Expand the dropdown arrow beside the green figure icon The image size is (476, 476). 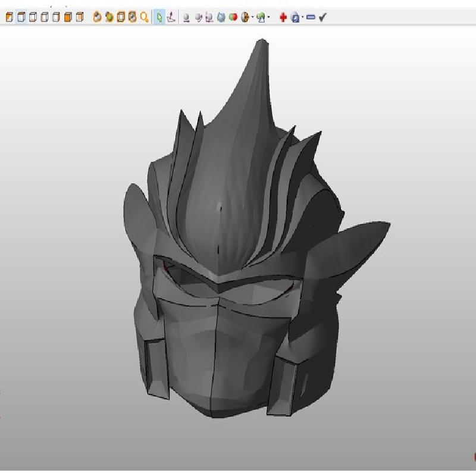269,17
